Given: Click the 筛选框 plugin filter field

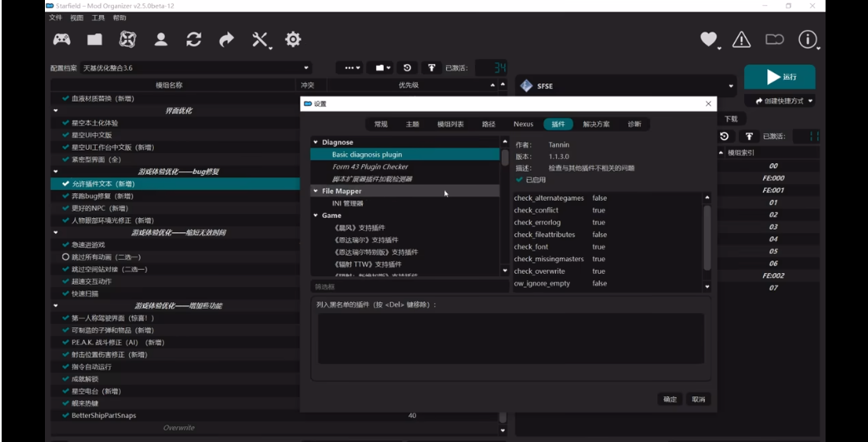Looking at the screenshot, I should tap(408, 287).
